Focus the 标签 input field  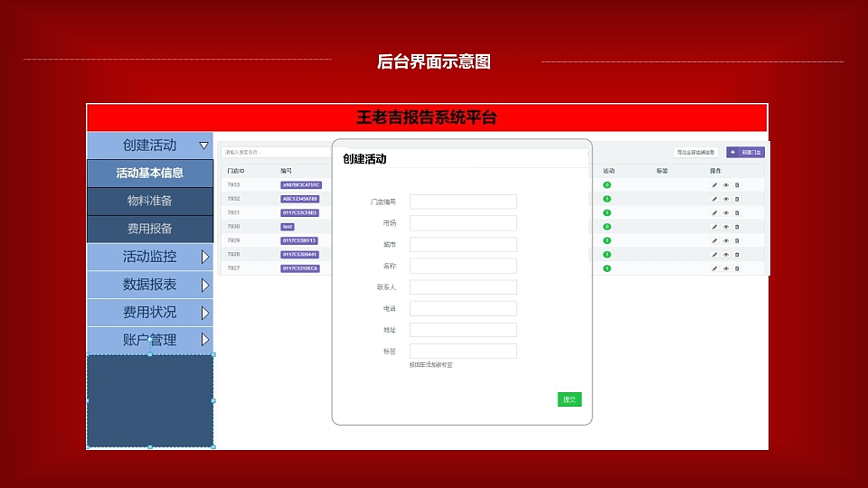tap(463, 352)
